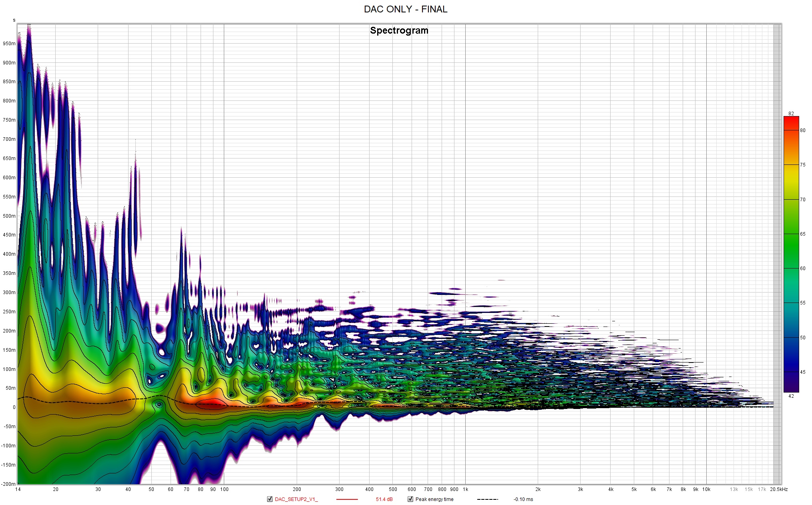Click the 17k frequency axis label
This screenshot has height=505, width=812.
762,489
